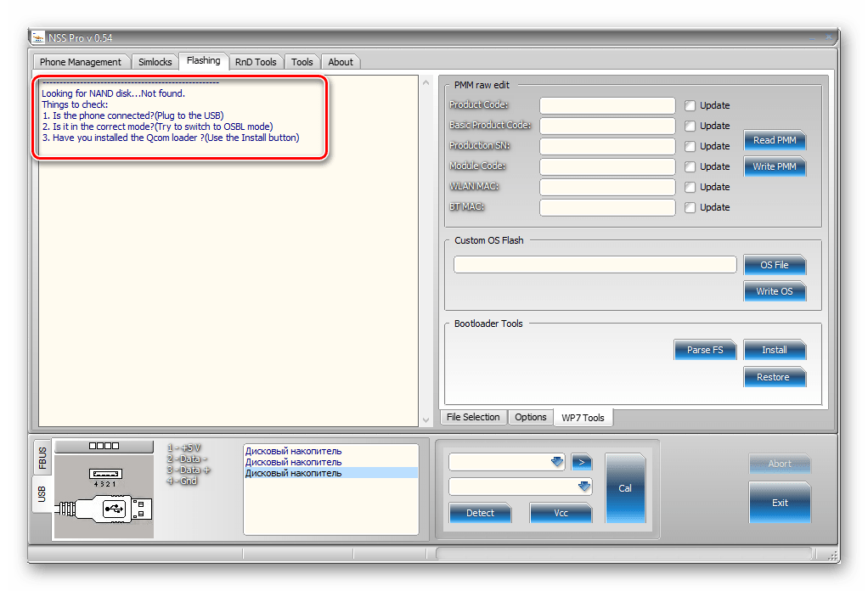The image size is (868, 591).
Task: Open the About tab
Action: tap(341, 62)
